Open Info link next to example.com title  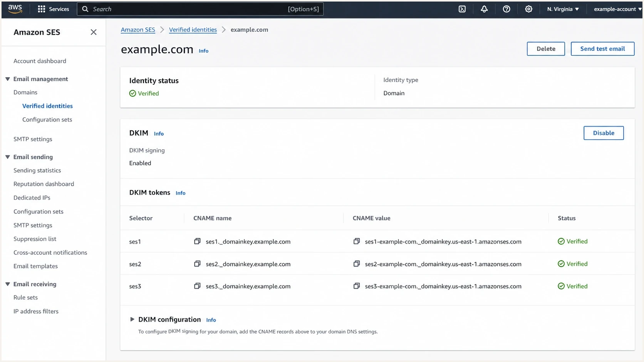[203, 51]
